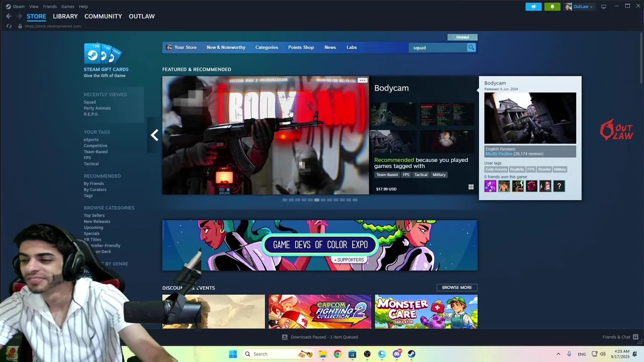The width and height of the screenshot is (644, 362).
Task: Show previous featured game with left arrow
Action: click(x=154, y=135)
